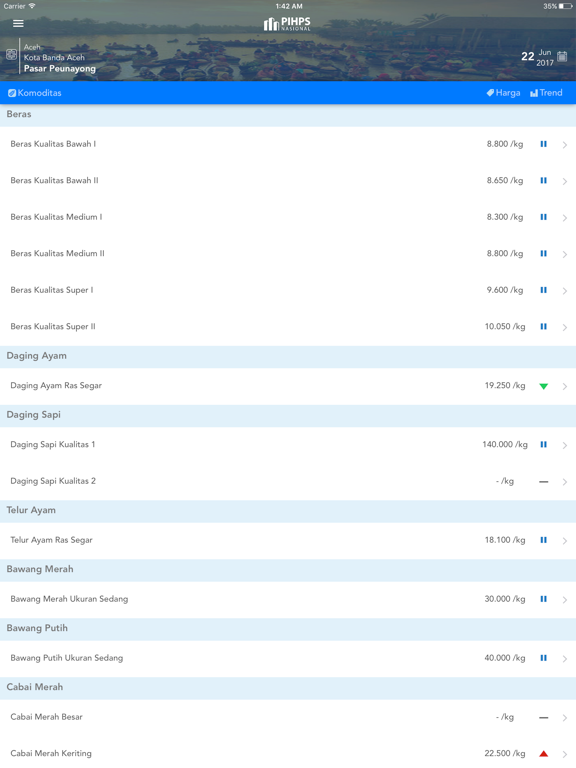Viewport: 576px width, 768px height.
Task: Tap trend indicator for Beras Kualitas Bawah II
Action: (x=543, y=180)
